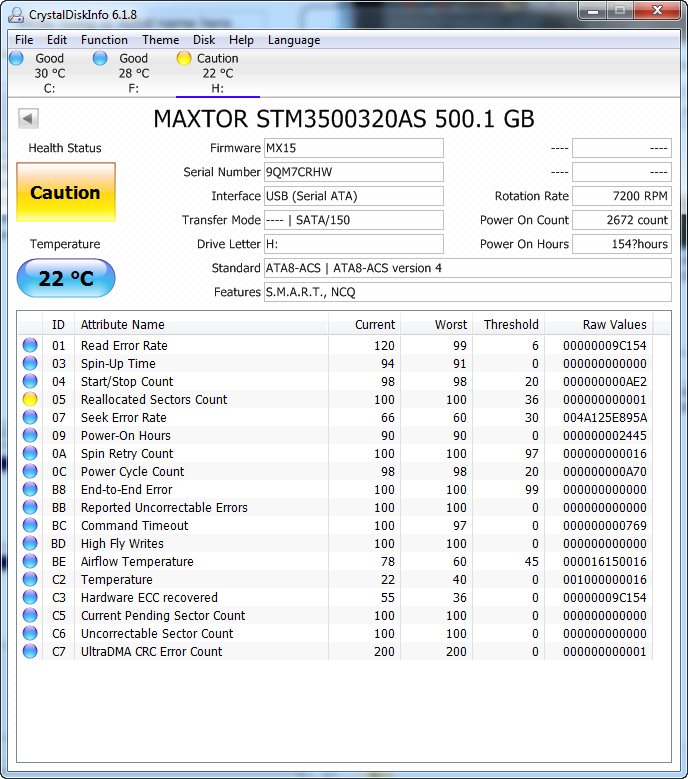Screen dimensions: 688x779
Task: Click the Raw Values column header
Action: pos(599,324)
